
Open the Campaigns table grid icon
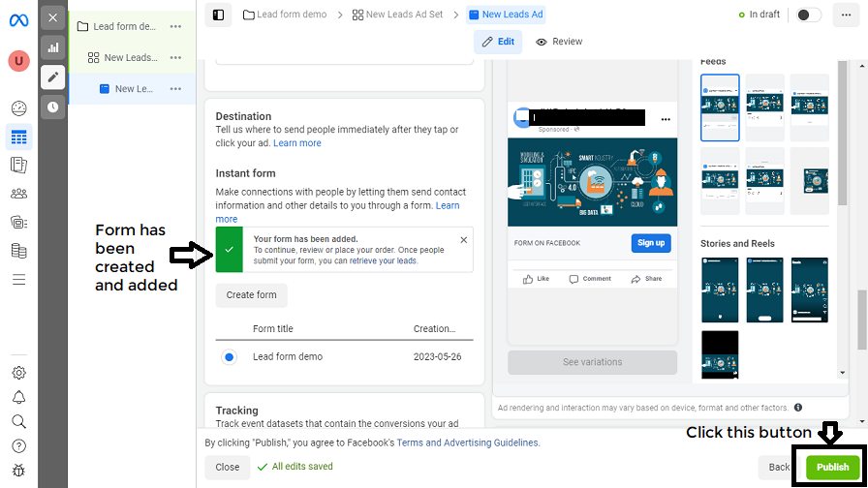(18, 137)
